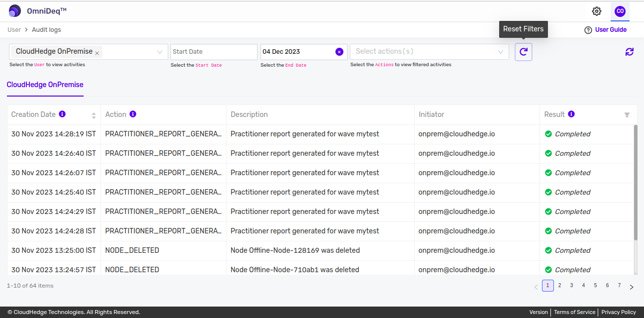
Task: Clear the End Date with x icon
Action: [x=339, y=52]
